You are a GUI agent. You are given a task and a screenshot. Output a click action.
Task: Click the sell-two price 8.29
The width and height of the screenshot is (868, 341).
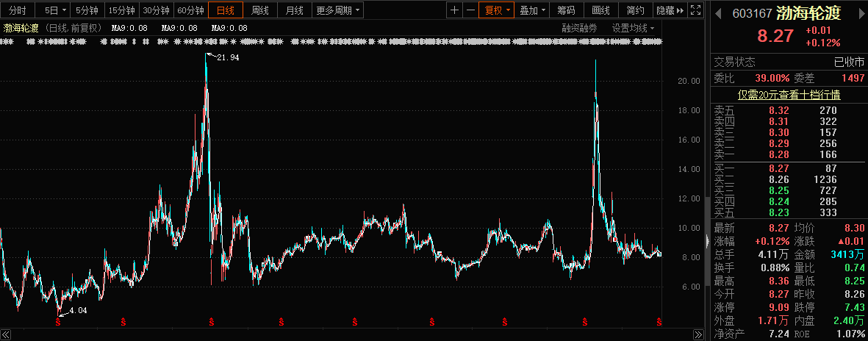click(x=779, y=143)
